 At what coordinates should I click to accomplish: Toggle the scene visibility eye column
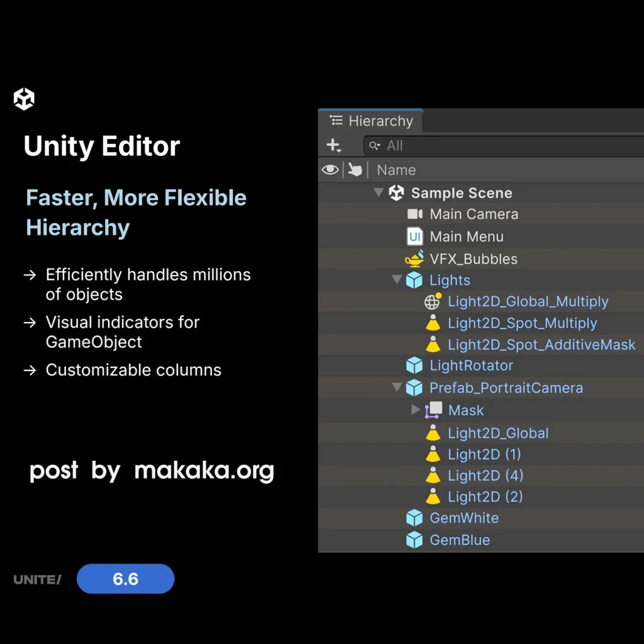pos(330,170)
